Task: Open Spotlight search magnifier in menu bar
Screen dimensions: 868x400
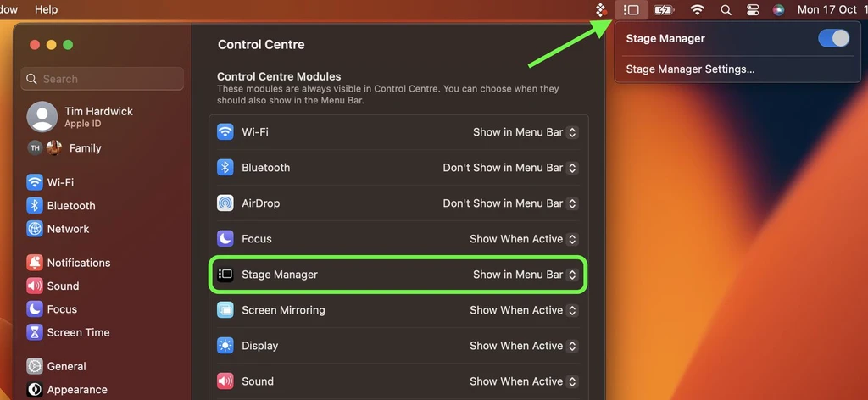Action: tap(726, 10)
